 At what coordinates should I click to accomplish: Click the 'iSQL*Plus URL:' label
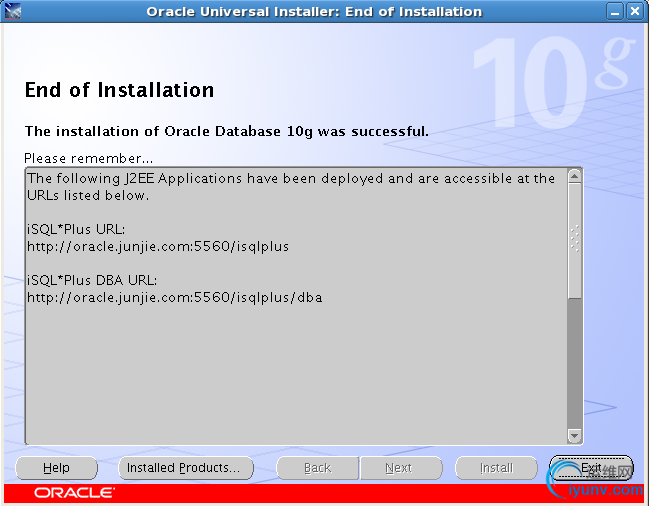(76, 230)
